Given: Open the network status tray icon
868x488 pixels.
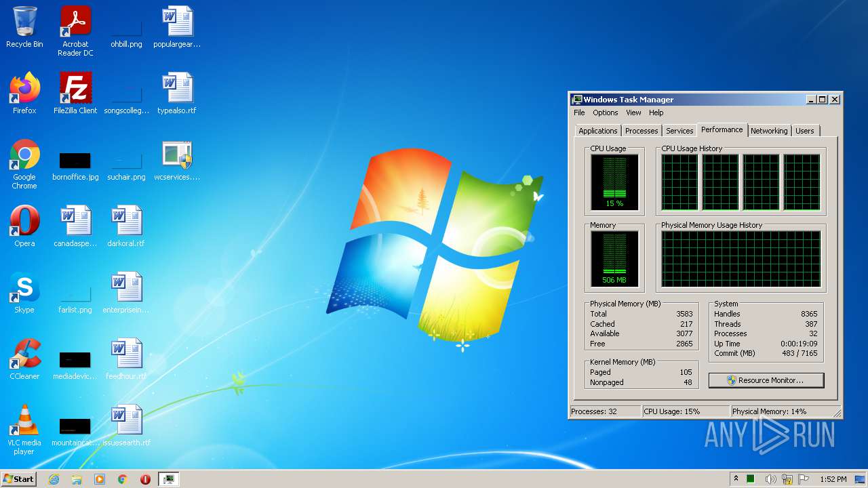Looking at the screenshot, I should [787, 479].
